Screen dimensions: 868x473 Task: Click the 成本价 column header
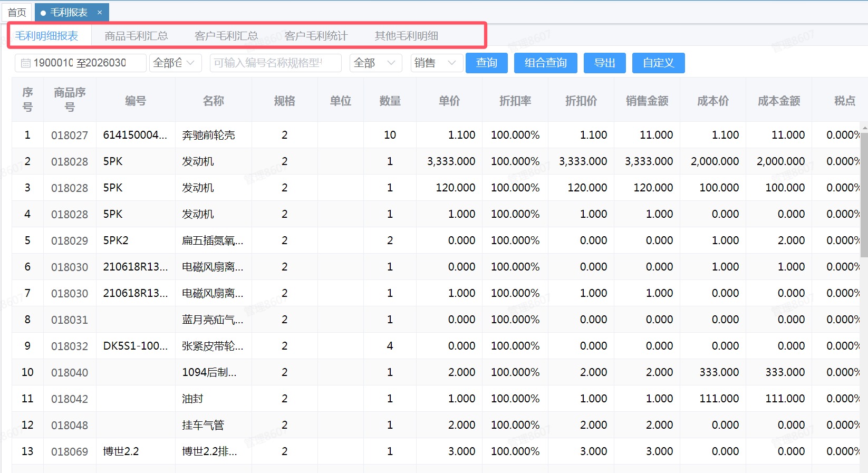click(712, 100)
